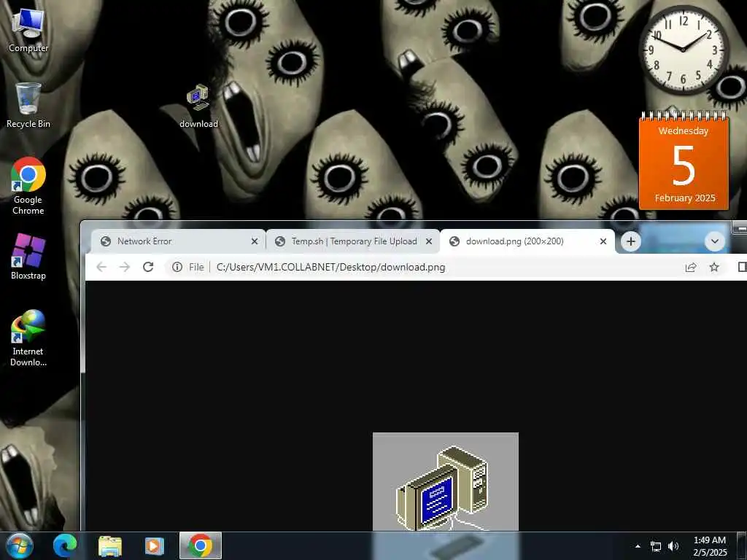Viewport: 747px width, 560px height.
Task: Open the Computer desktop icon
Action: coord(28,30)
